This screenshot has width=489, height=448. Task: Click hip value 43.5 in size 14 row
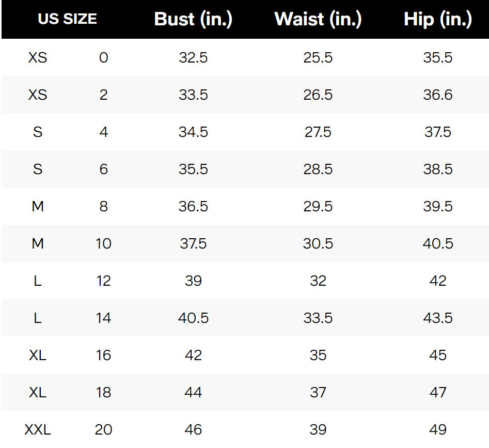tap(438, 318)
